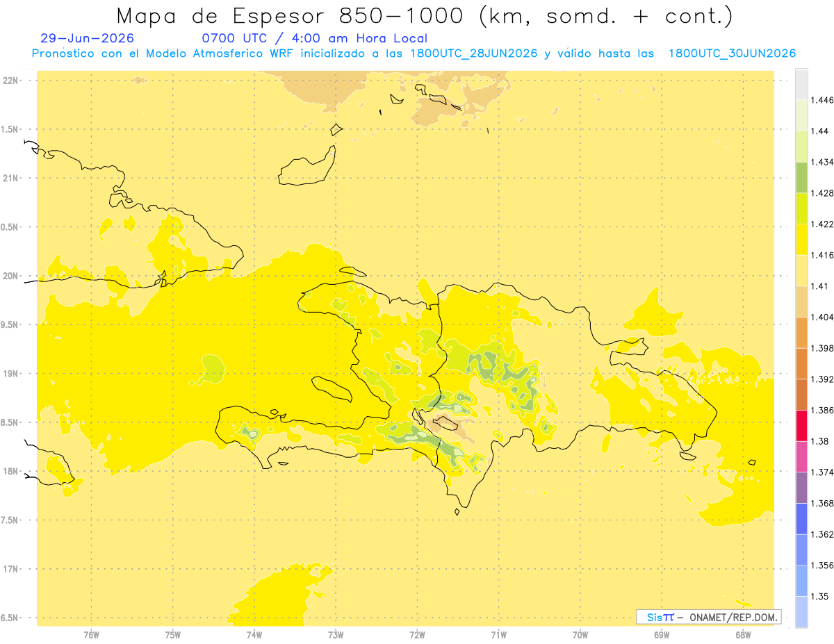Click the "71W" longitude label
This screenshot has height=644, width=834.
(x=498, y=635)
